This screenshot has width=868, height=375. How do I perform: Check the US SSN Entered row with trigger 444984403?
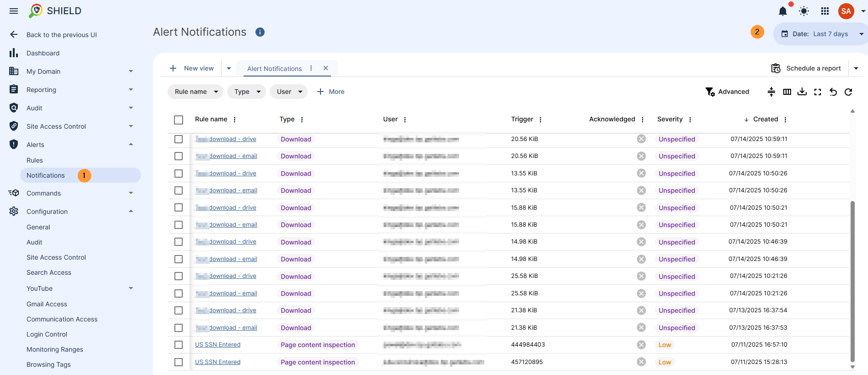point(179,345)
